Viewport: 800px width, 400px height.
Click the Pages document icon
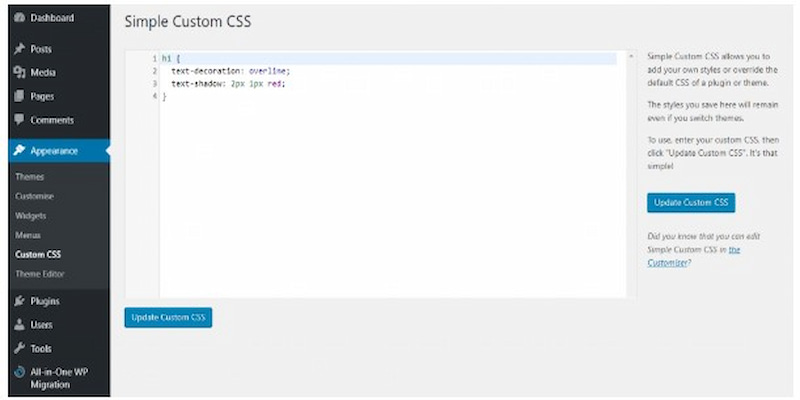click(x=18, y=97)
